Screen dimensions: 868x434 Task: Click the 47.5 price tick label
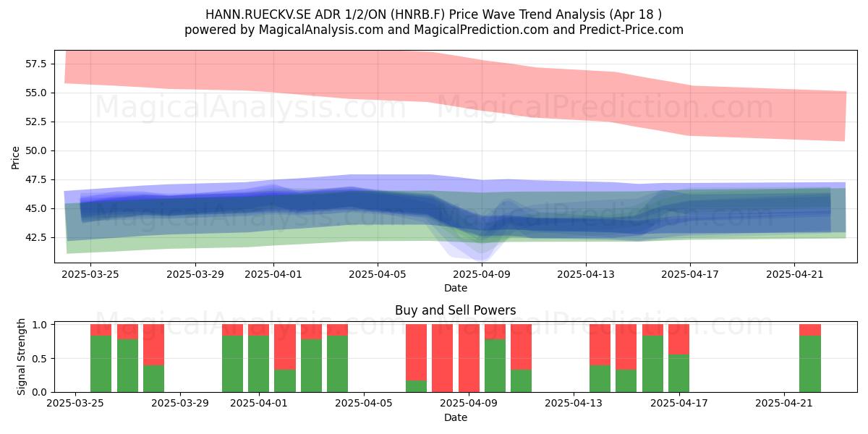pyautogui.click(x=37, y=179)
